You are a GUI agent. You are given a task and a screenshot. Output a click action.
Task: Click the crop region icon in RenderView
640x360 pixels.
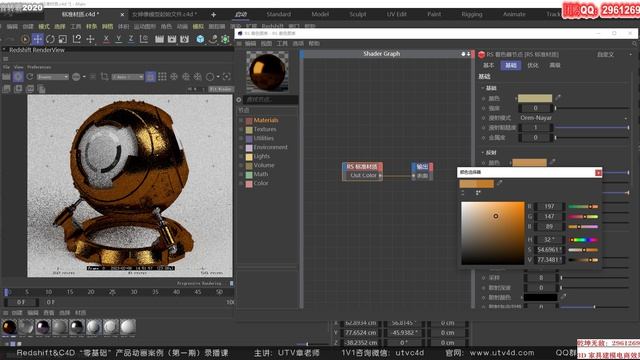(104, 76)
